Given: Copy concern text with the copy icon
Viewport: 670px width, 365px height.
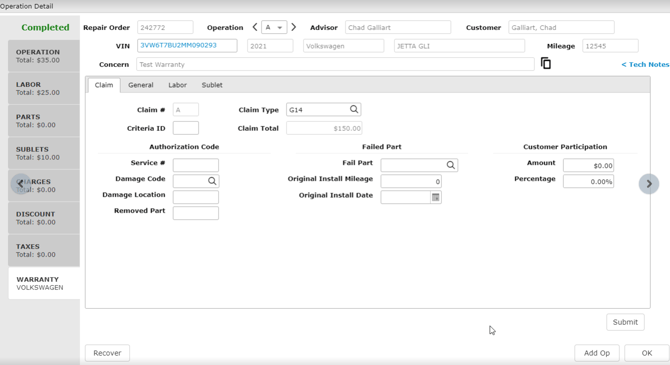Looking at the screenshot, I should pyautogui.click(x=546, y=63).
